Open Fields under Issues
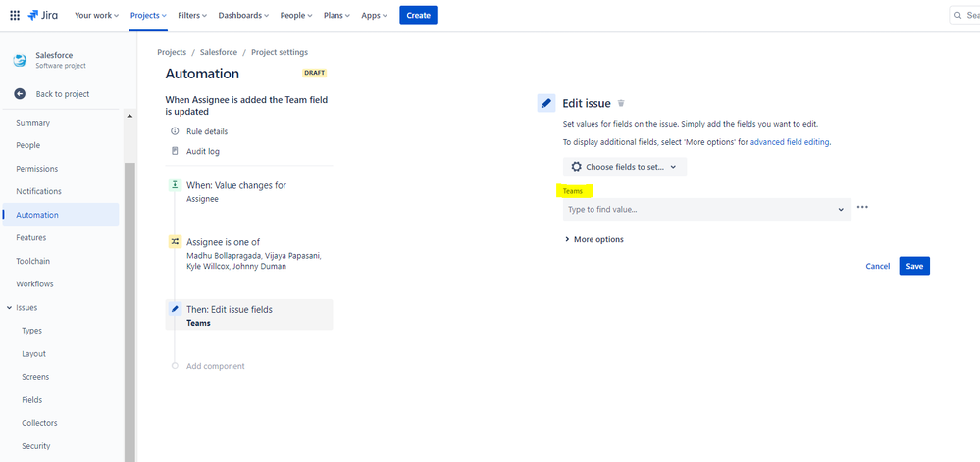Viewport: 980px width, 462px height. 31,399
